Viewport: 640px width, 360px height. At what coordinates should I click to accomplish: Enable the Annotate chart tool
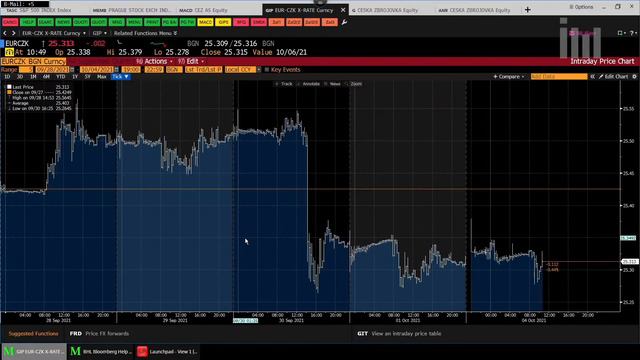(x=309, y=84)
